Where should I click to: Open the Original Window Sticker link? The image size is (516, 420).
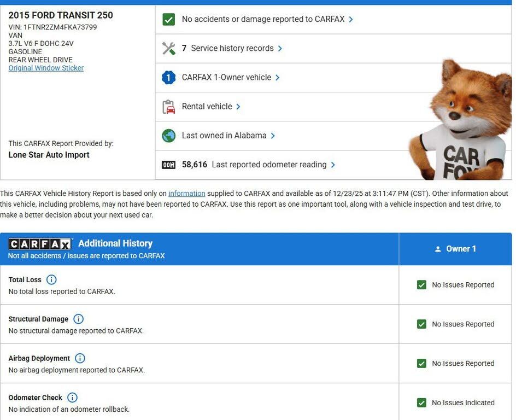tap(46, 68)
